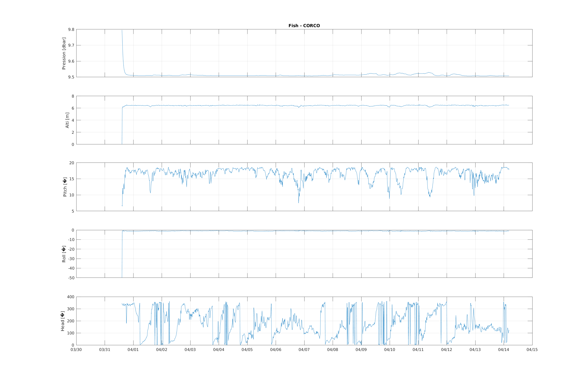Click the 9.6 tick on pressure axis

[71, 61]
